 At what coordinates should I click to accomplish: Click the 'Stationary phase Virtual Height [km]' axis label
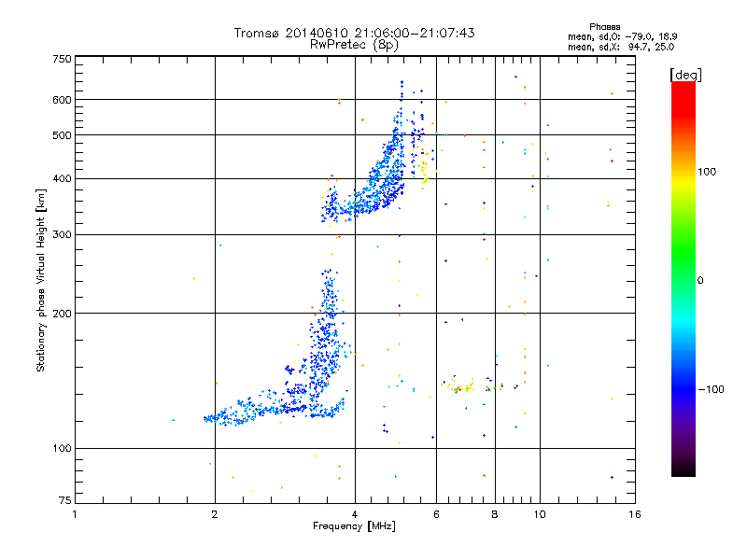click(x=40, y=280)
